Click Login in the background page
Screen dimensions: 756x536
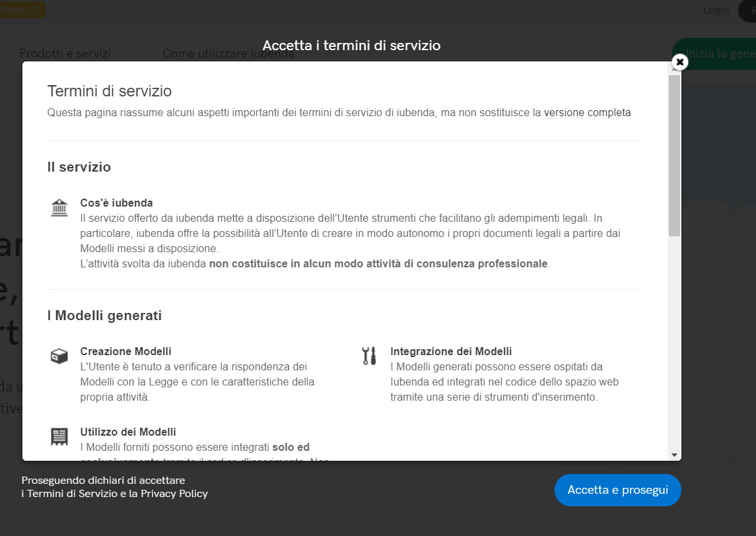[716, 10]
